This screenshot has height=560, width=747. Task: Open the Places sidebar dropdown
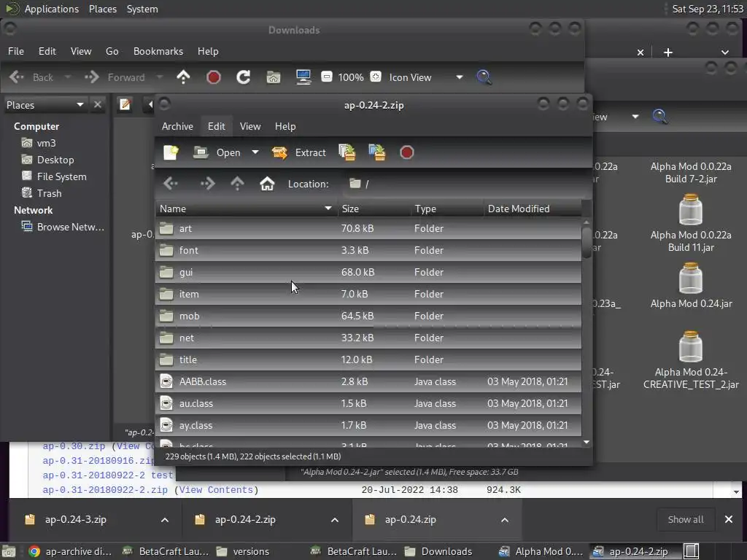44,105
